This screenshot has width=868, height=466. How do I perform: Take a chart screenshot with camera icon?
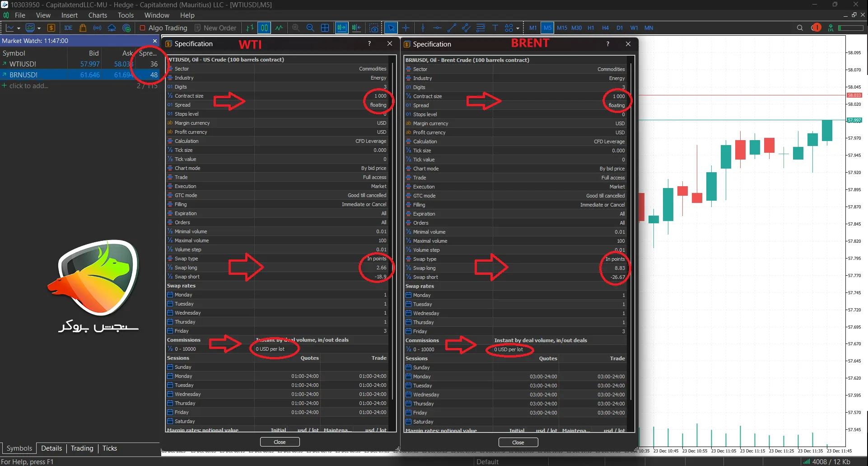(374, 28)
